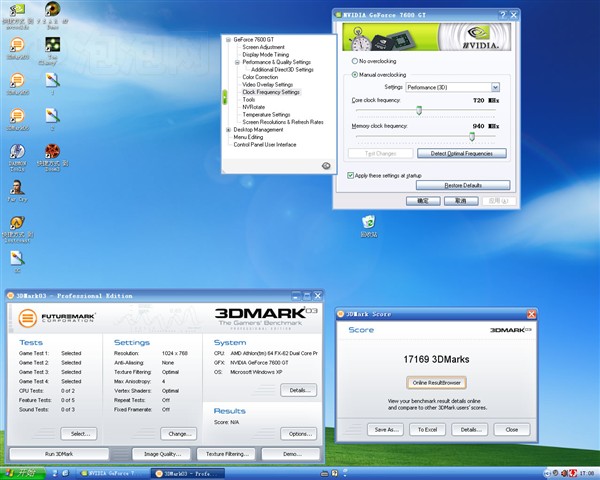Click the first quick launch icon on the taskbar
This screenshot has height=480, width=600.
pyautogui.click(x=55, y=473)
